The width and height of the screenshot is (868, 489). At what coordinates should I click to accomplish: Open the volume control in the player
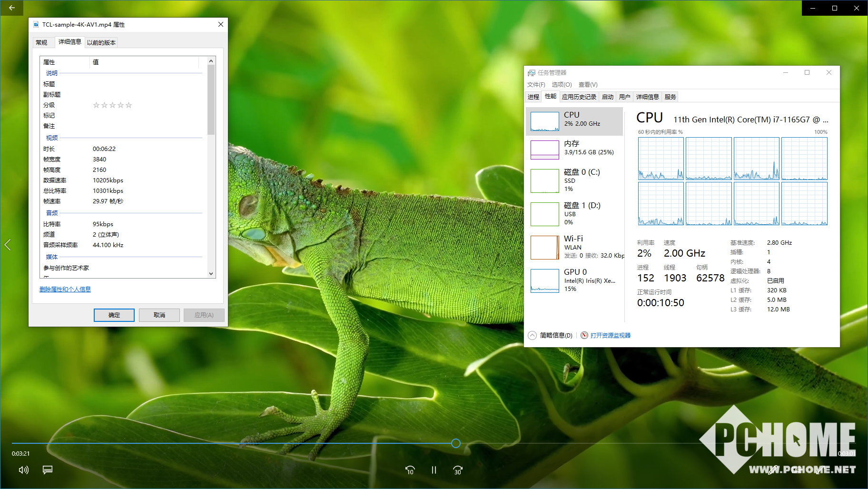point(24,470)
